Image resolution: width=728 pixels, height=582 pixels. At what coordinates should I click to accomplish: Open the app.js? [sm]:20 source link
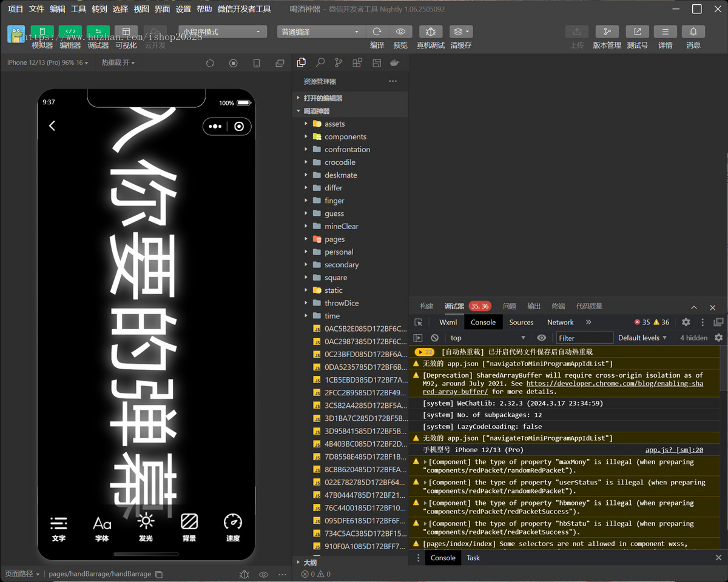[674, 450]
